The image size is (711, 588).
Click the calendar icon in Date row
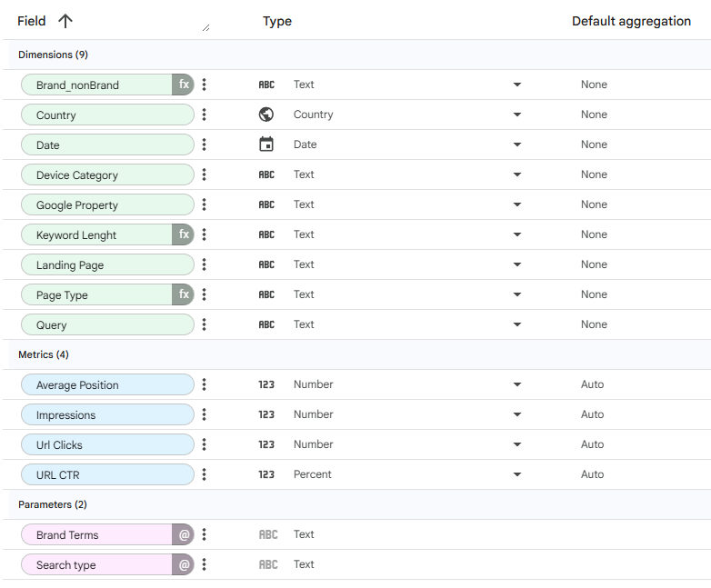(x=266, y=145)
